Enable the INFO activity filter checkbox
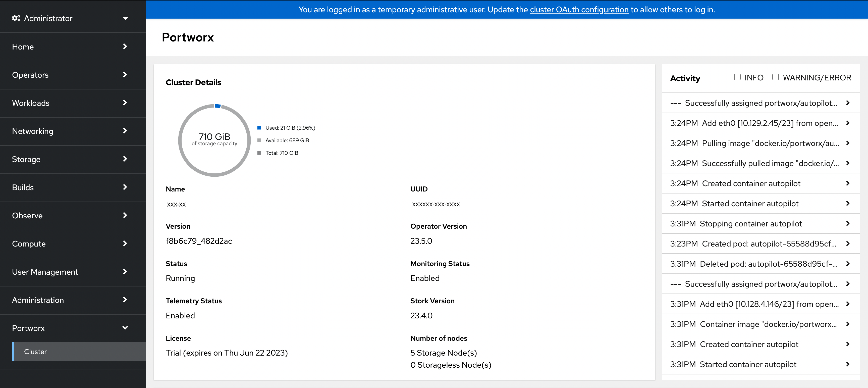Viewport: 868px width, 388px height. 737,77
